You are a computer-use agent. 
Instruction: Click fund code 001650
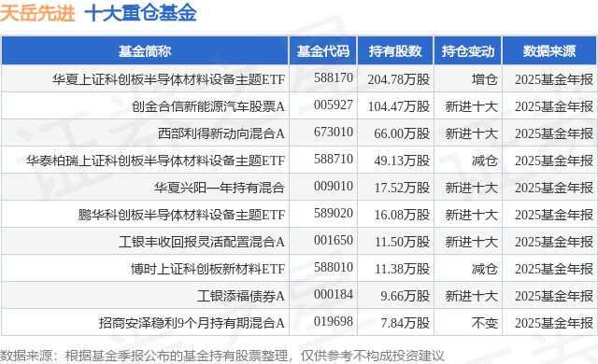[334, 240]
